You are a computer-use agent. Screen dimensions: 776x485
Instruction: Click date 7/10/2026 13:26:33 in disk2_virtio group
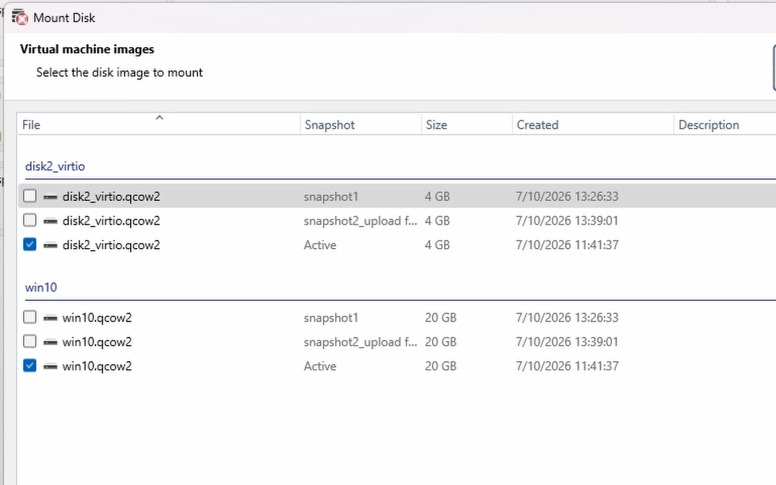(567, 196)
